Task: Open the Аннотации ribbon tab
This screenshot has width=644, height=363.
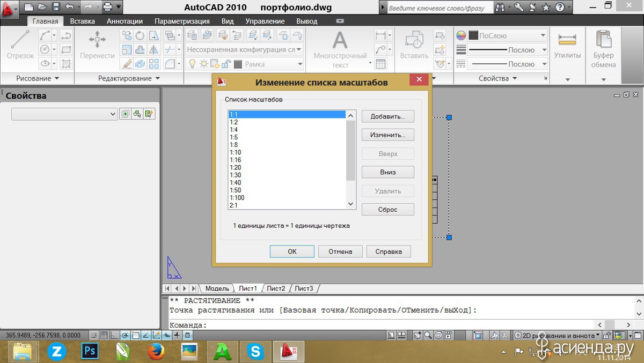Action: tap(125, 21)
